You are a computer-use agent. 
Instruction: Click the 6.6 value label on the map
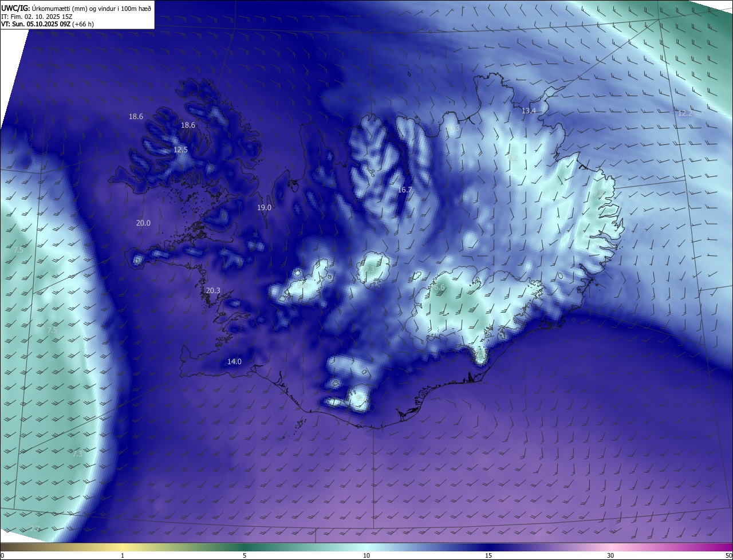point(439,287)
